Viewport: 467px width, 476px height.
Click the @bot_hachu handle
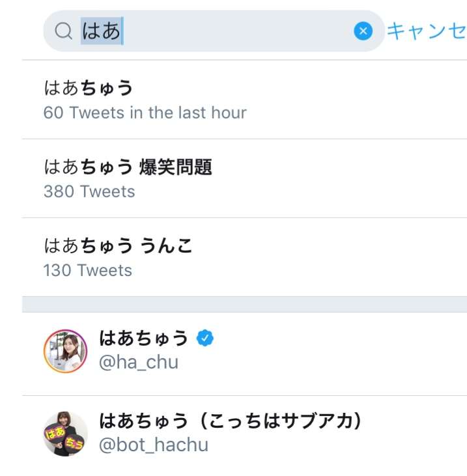154,445
